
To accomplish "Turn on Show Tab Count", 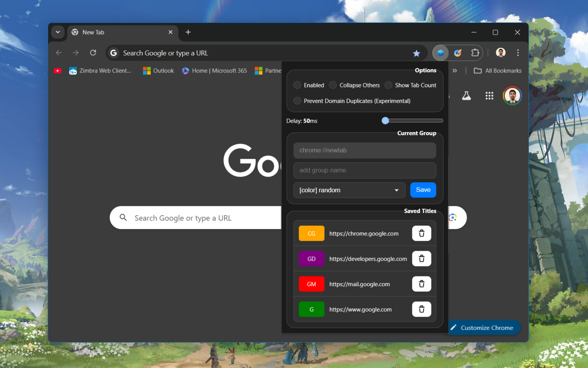I will pos(389,85).
